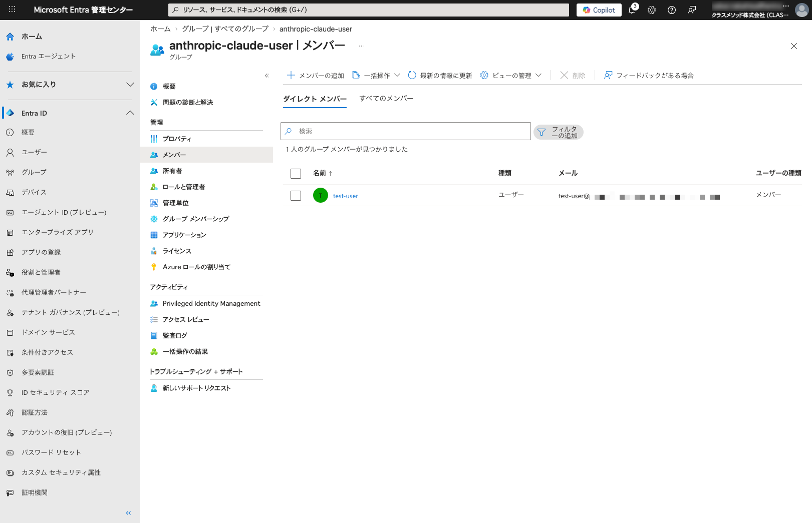
Task: Click the Copilot button
Action: 599,10
